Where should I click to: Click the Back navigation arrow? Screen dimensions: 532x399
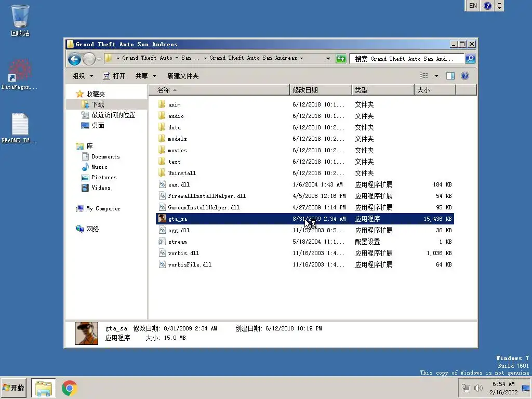point(74,59)
